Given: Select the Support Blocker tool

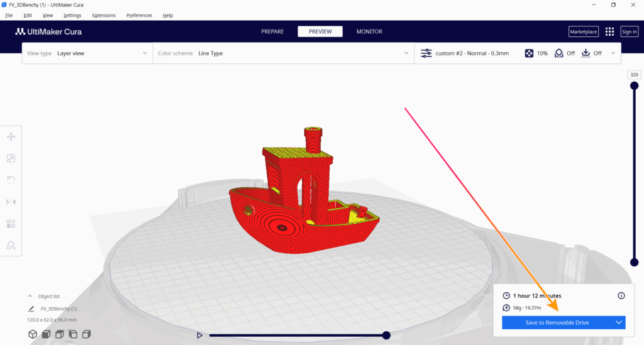Looking at the screenshot, I should 11,245.
